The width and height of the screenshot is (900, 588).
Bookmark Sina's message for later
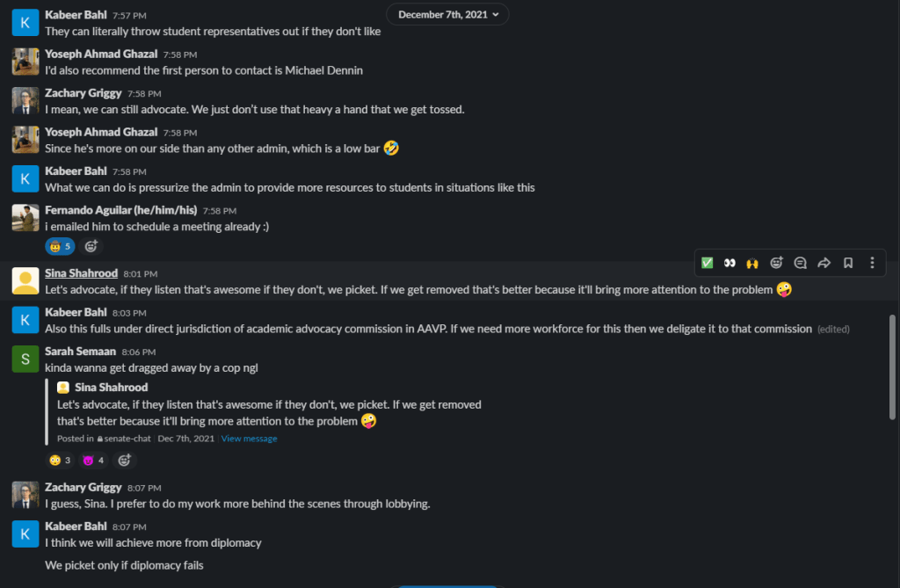pyautogui.click(x=848, y=263)
